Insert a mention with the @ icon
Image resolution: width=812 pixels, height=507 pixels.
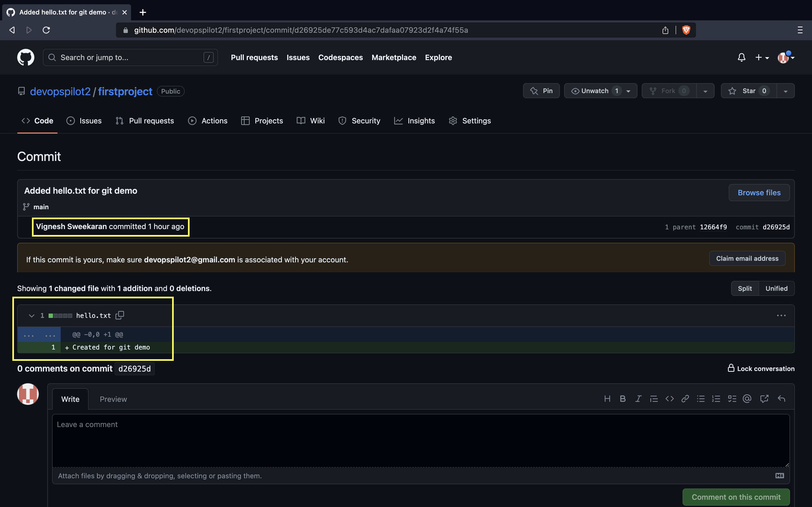[x=747, y=399]
